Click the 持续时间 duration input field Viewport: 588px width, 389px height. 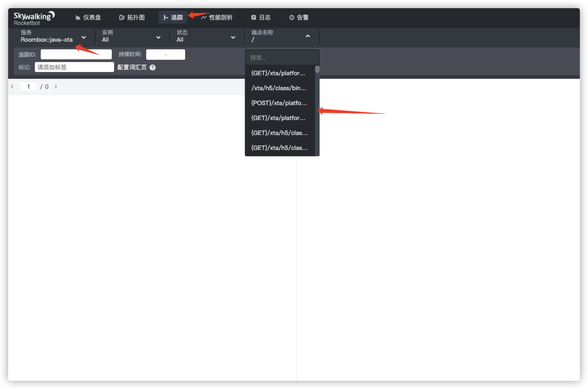click(165, 54)
